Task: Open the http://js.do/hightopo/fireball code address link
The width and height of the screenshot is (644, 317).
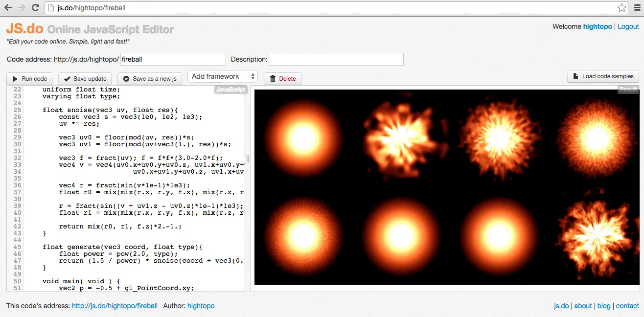Action: coord(115,305)
